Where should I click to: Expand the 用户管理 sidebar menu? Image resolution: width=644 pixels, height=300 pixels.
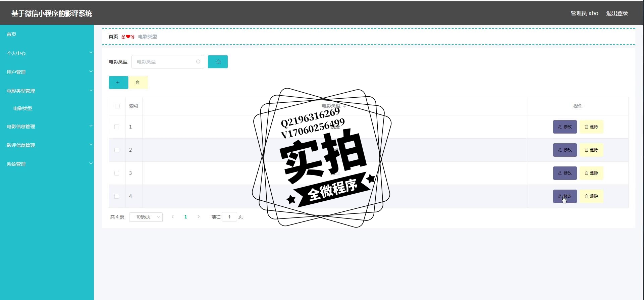pyautogui.click(x=47, y=72)
